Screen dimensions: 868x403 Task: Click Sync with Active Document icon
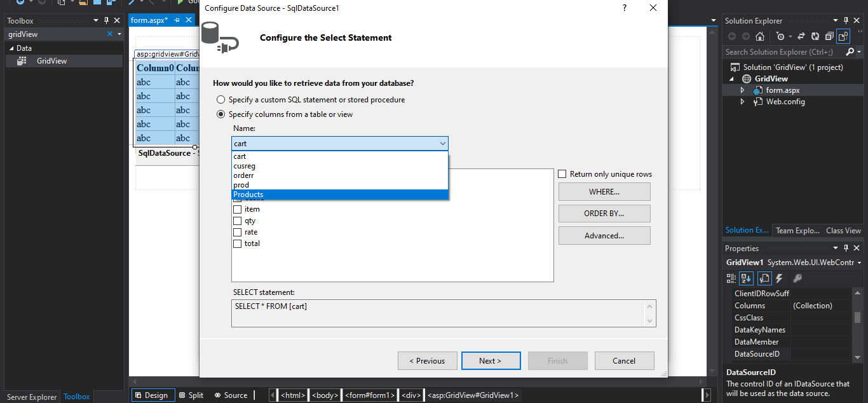point(801,36)
